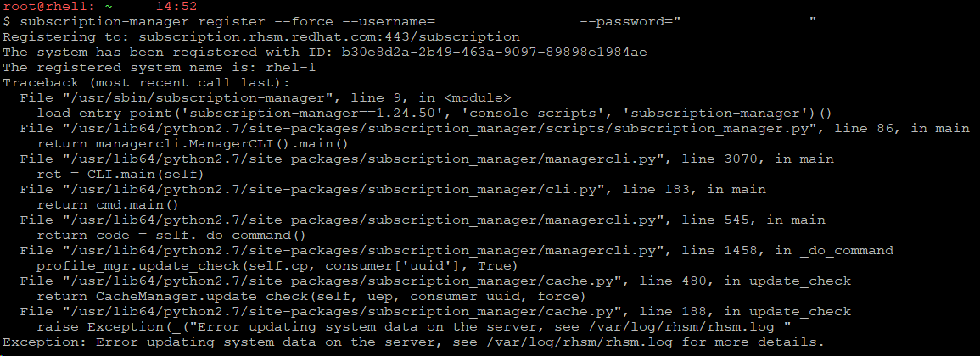980x356 pixels.
Task: Click the subscription.rhsm.redhat.com:443/subscription URL
Action: 329,38
